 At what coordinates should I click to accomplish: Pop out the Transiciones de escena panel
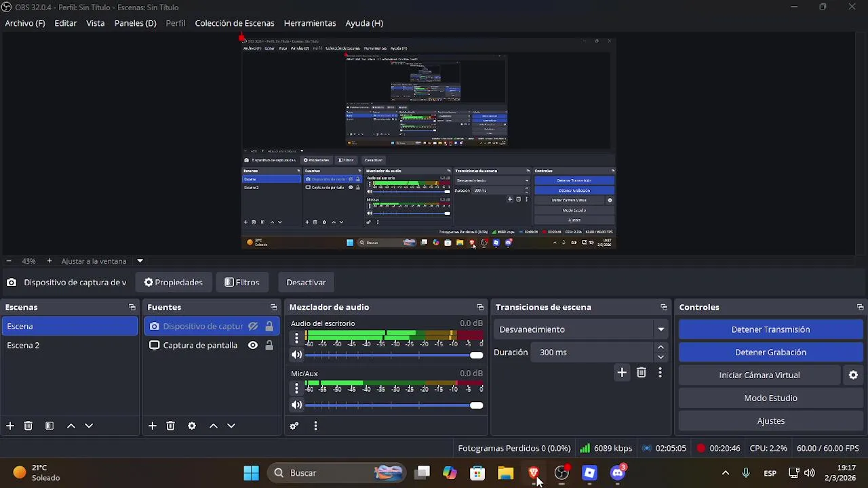[664, 307]
